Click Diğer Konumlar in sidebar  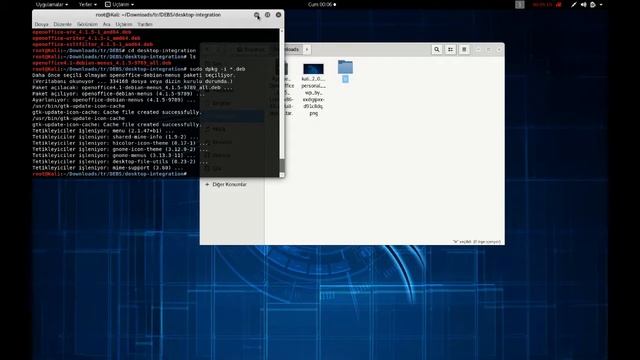[x=229, y=184]
